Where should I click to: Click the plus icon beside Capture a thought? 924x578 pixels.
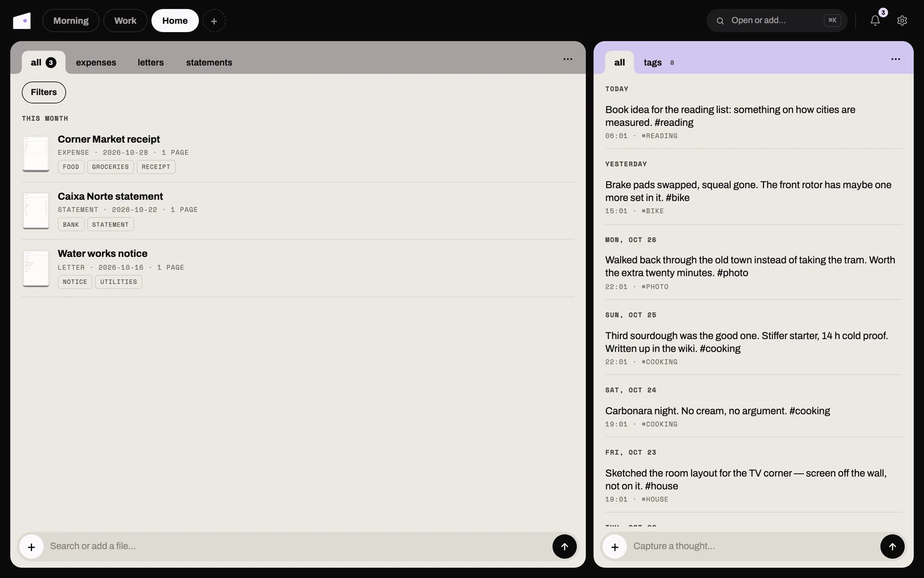coord(615,547)
